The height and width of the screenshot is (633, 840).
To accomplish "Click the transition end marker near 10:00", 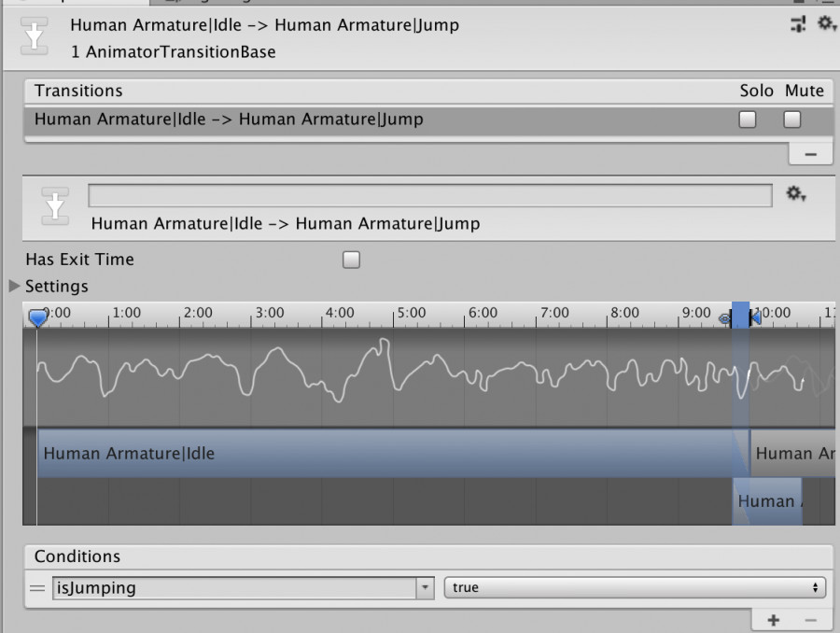I will point(755,317).
